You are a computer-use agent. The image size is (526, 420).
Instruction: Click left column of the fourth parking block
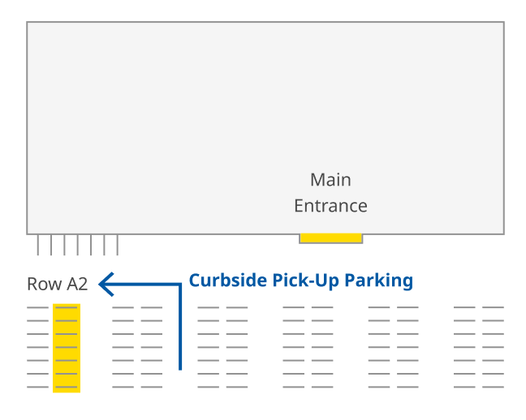pyautogui.click(x=294, y=348)
